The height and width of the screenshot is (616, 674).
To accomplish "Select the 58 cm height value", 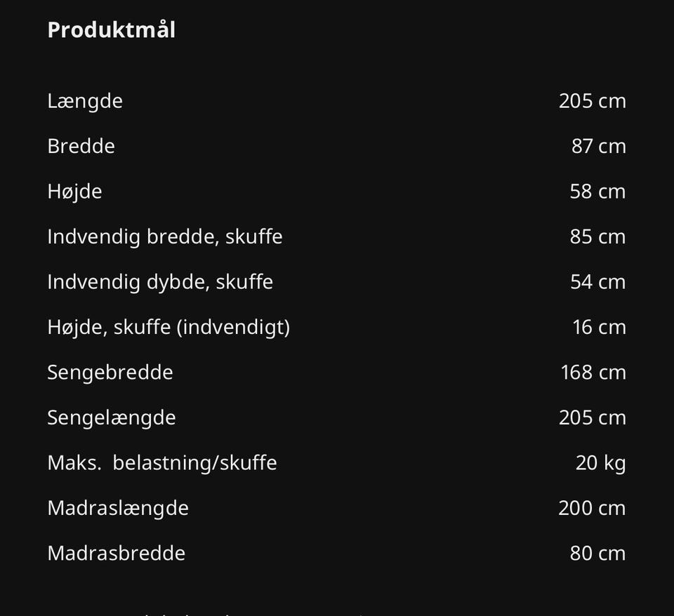I will (597, 192).
